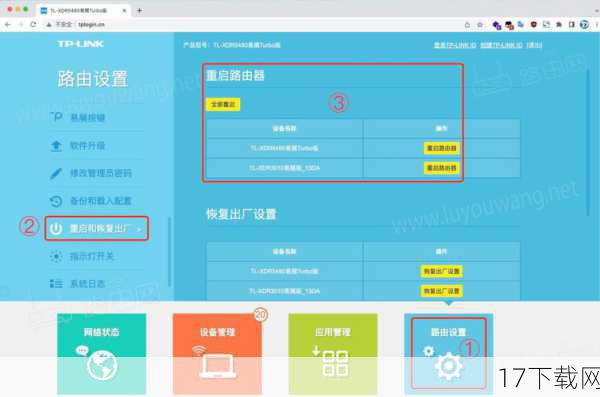Click 恢复出厂设置 for TL-XDR3010易展版_13DA
600x397 pixels.
[442, 291]
